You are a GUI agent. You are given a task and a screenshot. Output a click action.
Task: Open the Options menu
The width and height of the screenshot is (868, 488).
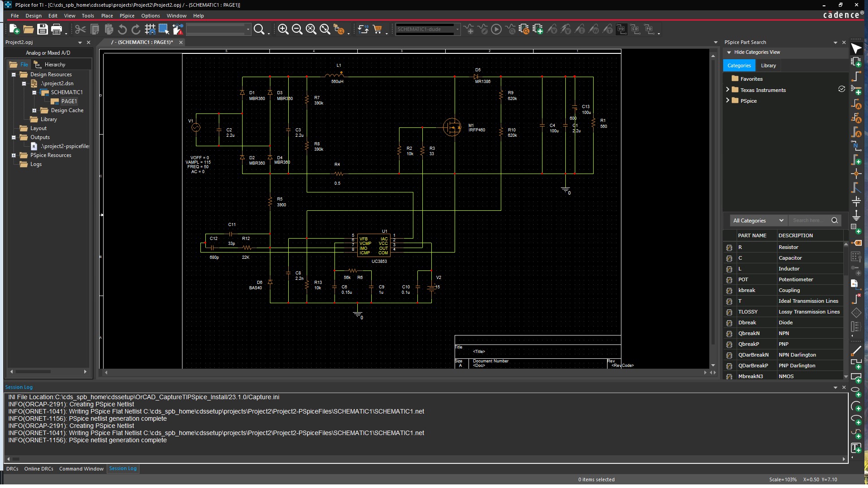(x=150, y=16)
